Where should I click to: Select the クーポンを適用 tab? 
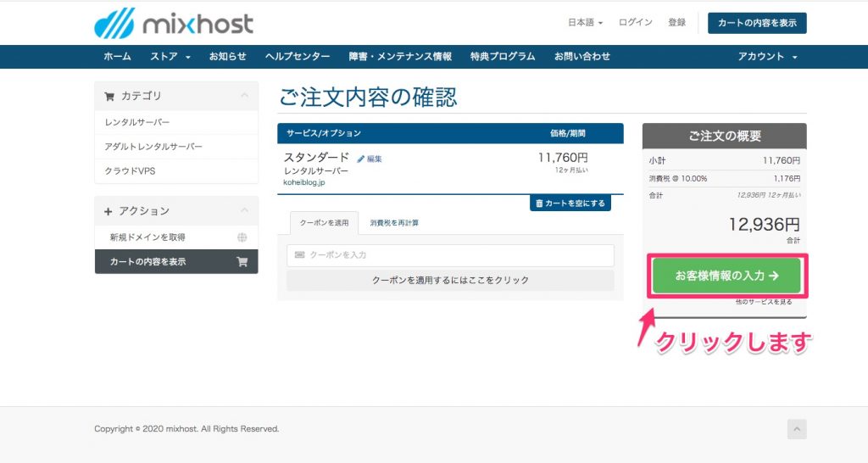[x=318, y=223]
